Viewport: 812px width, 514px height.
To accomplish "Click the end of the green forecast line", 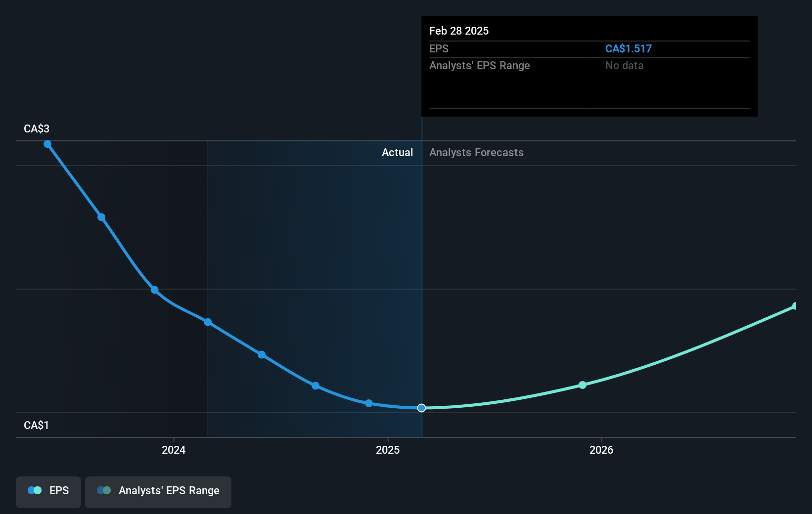I will pyautogui.click(x=794, y=306).
